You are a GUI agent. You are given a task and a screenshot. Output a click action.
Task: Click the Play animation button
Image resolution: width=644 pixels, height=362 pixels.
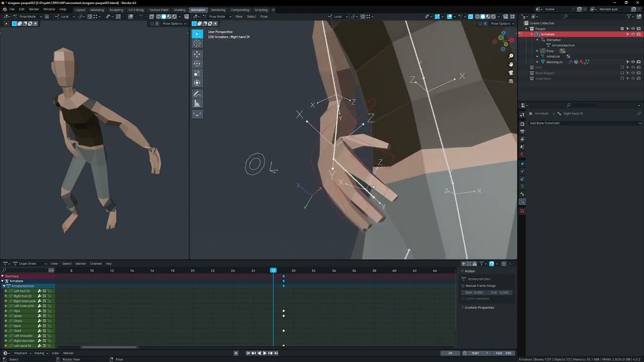(x=265, y=353)
